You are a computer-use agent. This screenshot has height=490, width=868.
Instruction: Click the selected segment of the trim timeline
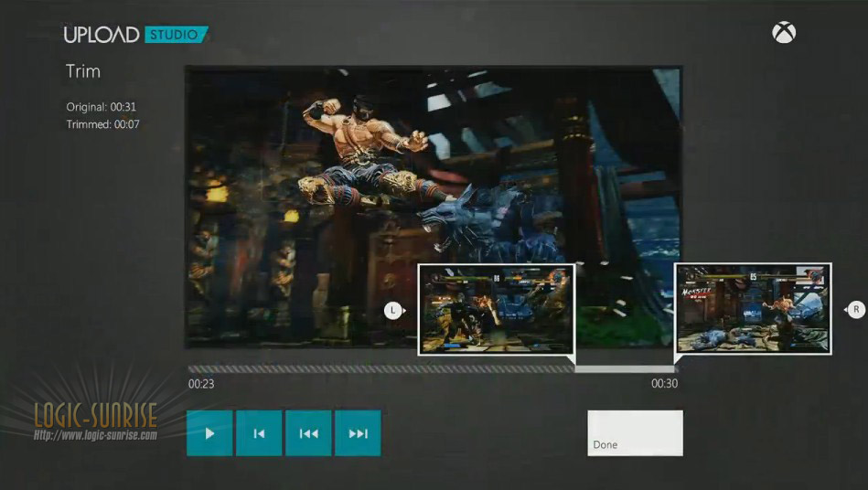point(625,369)
